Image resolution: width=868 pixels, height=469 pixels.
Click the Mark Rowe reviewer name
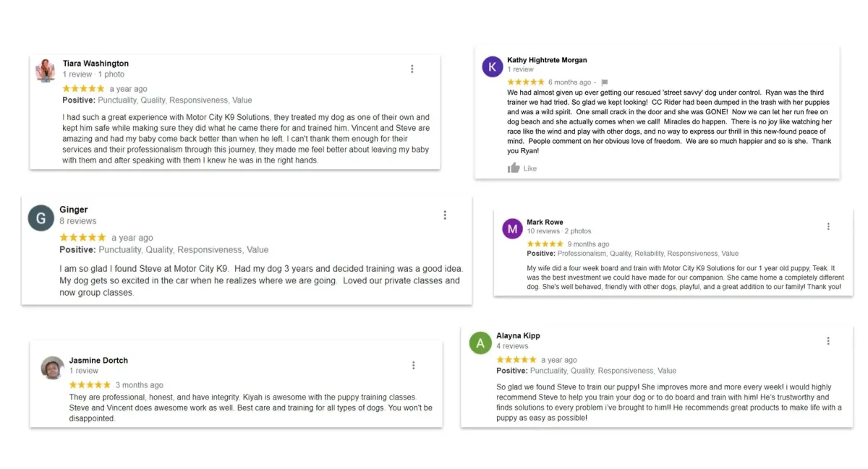[x=545, y=223]
